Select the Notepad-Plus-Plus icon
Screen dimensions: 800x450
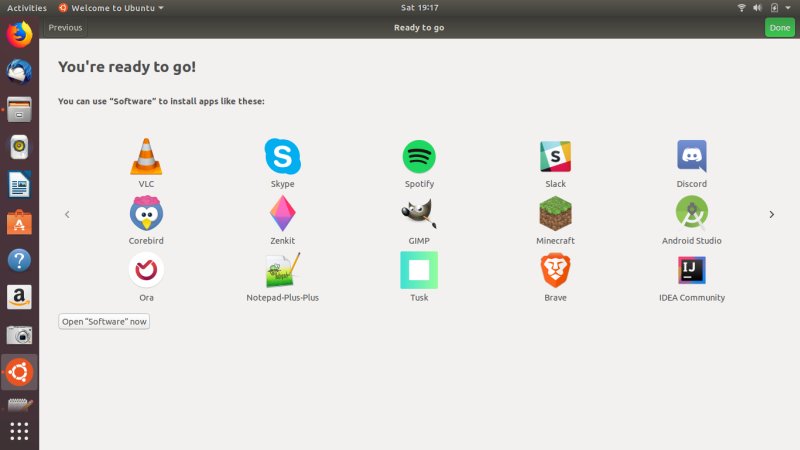click(x=283, y=270)
